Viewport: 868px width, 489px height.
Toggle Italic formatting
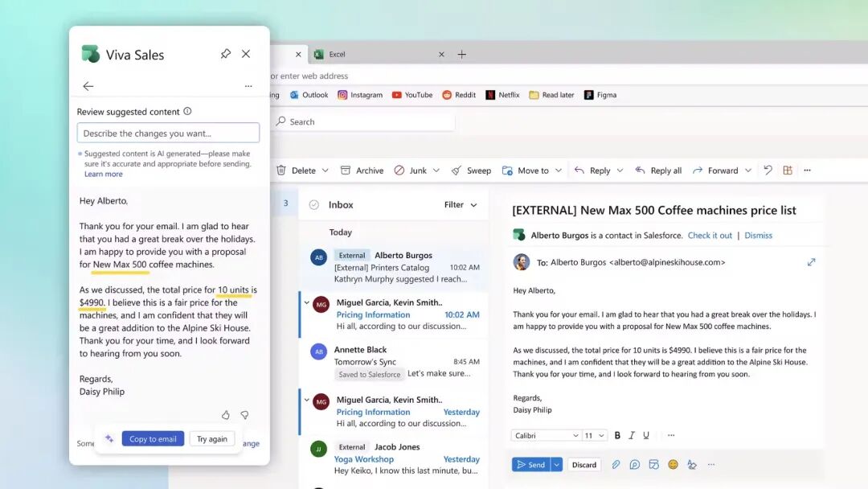(x=632, y=435)
